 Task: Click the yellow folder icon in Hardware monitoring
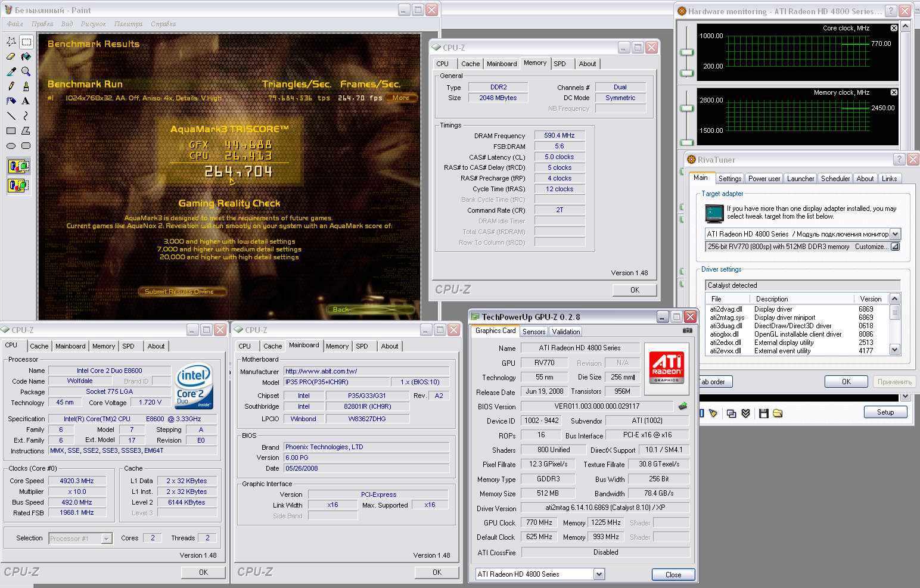(x=778, y=413)
